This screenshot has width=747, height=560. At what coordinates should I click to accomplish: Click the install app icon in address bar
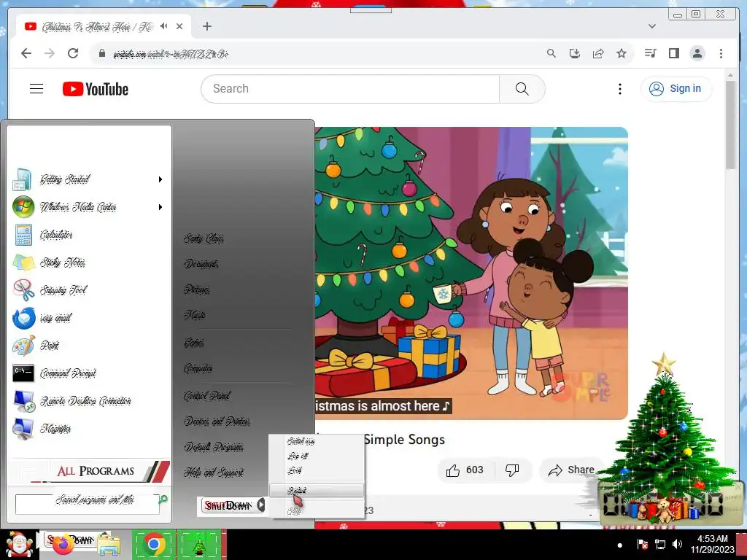(x=575, y=53)
